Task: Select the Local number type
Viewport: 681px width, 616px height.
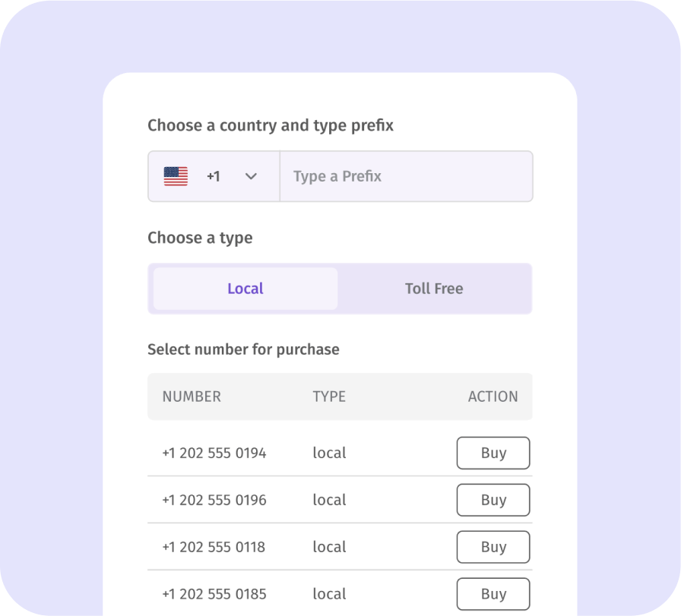Action: click(245, 289)
